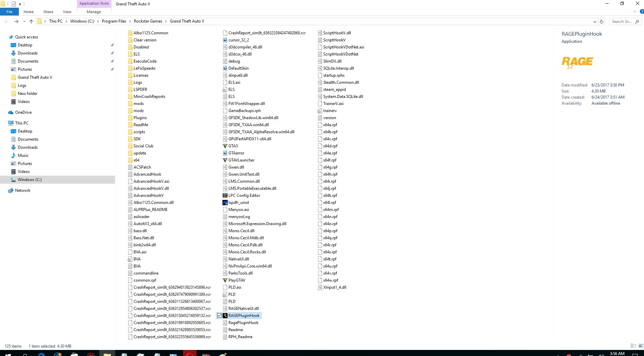Open Help with the question mark icon
644x356 pixels.
click(x=641, y=11)
